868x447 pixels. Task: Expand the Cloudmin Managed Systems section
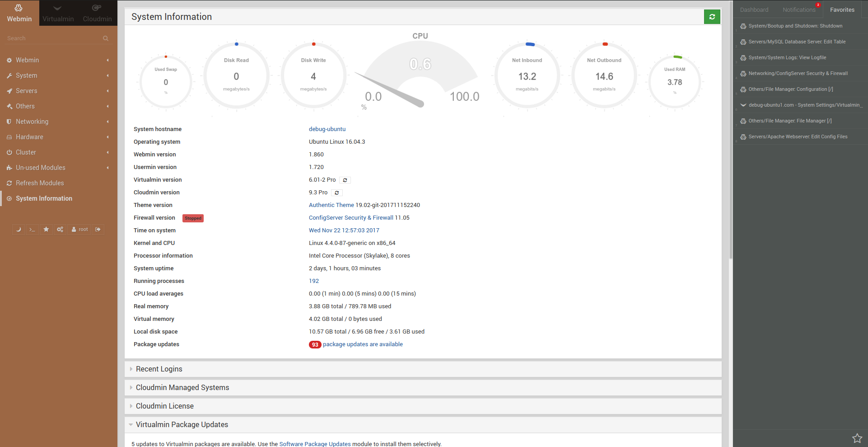(x=423, y=388)
